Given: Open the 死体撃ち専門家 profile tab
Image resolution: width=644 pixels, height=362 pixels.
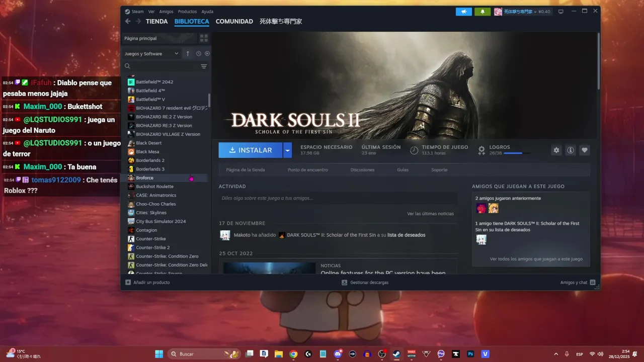Looking at the screenshot, I should [x=281, y=22].
